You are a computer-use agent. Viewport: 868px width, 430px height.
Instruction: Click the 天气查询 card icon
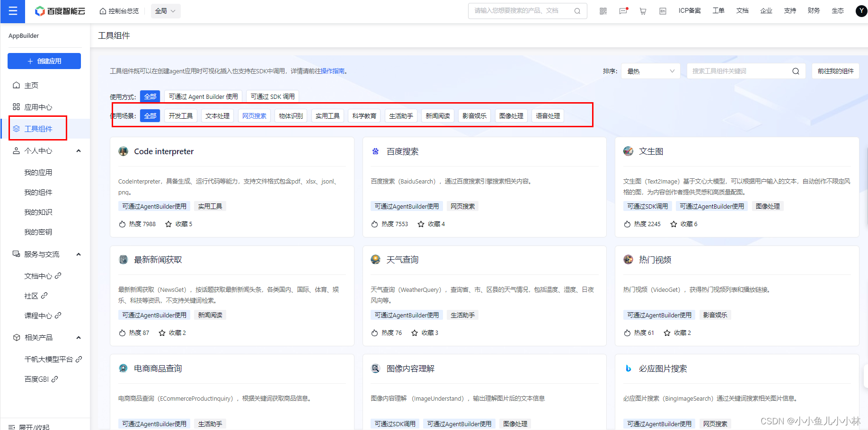375,260
